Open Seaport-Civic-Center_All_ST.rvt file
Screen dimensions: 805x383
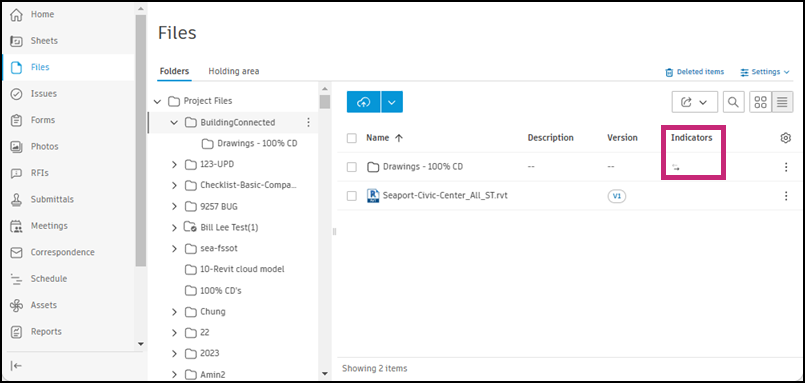click(x=445, y=196)
